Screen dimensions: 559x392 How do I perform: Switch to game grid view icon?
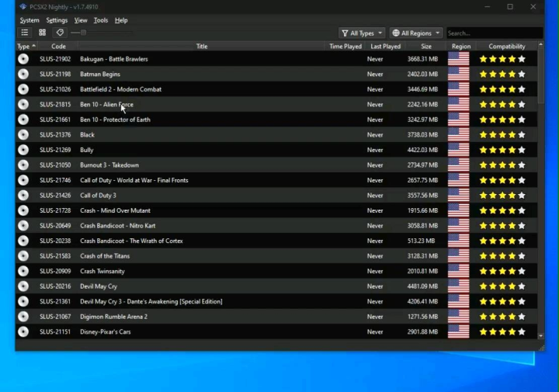click(x=43, y=33)
